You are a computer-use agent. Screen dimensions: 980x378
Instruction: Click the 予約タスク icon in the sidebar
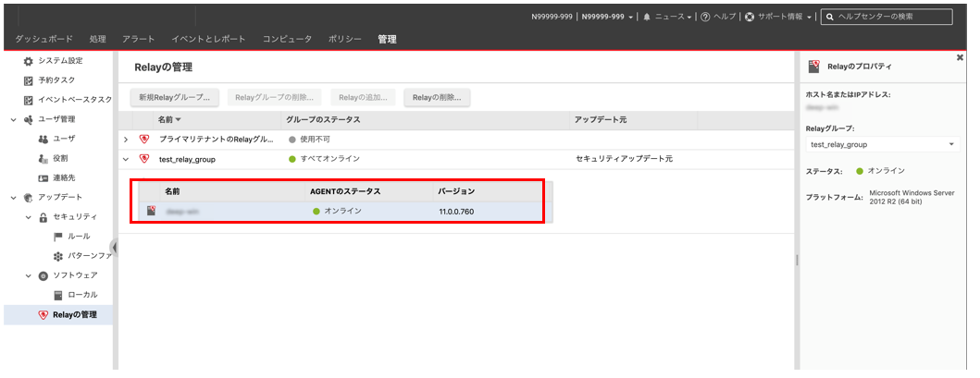tap(29, 80)
